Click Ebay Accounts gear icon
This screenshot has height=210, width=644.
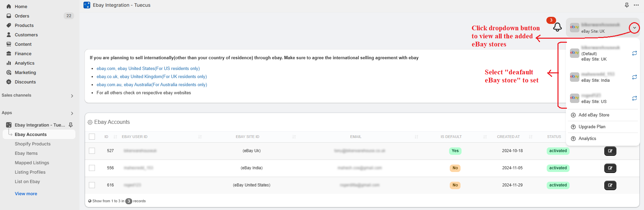(x=90, y=123)
